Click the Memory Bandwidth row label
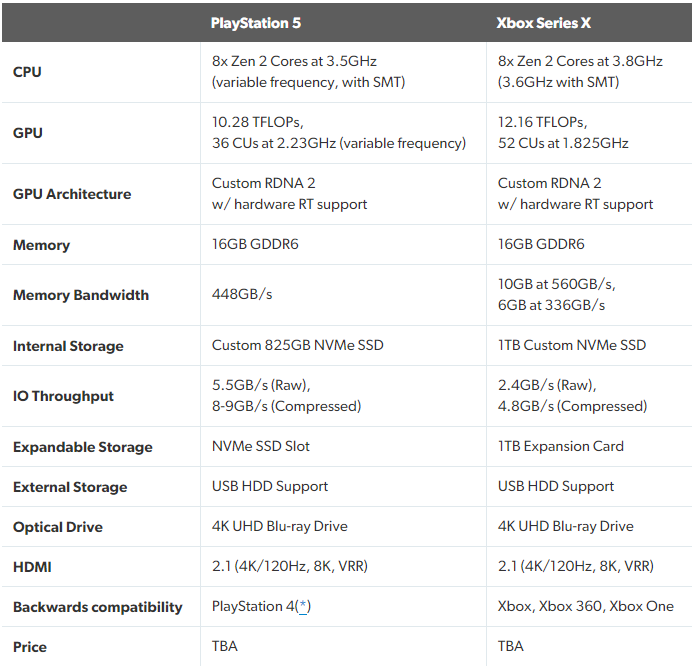This screenshot has width=695, height=670. point(81,295)
